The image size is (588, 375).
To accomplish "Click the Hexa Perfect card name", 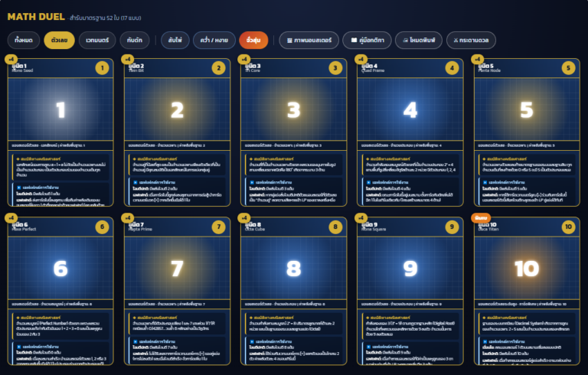I will pos(24,229).
